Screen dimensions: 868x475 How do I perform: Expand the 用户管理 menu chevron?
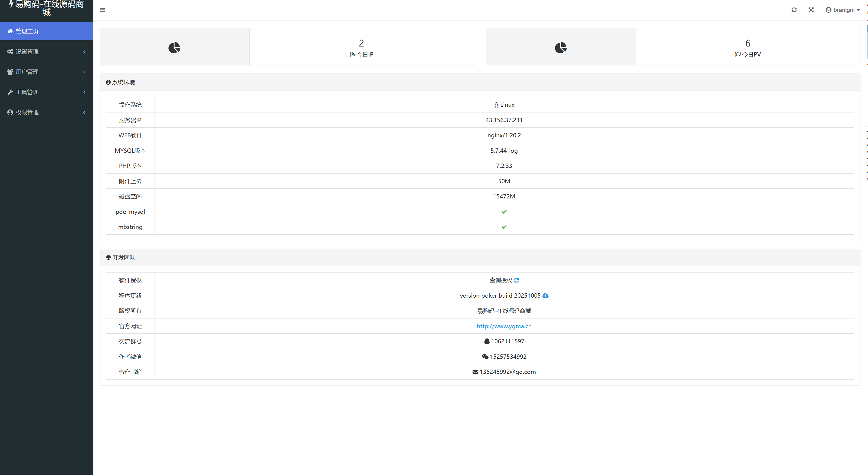84,72
